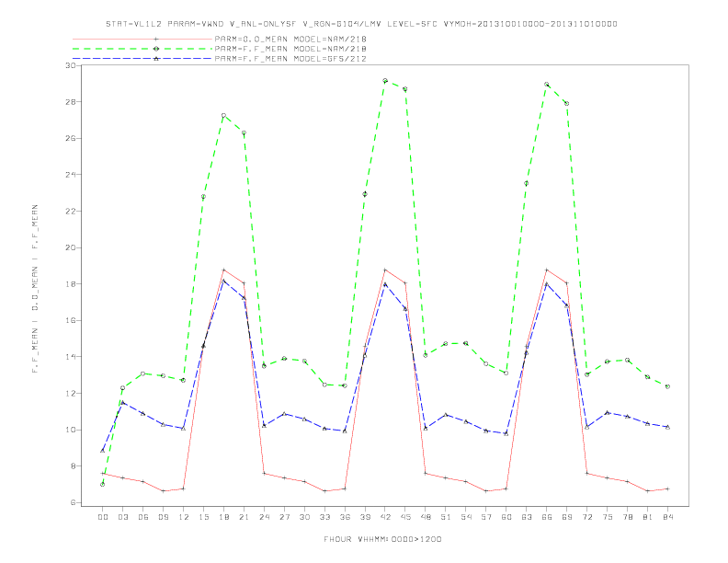Click y-axis tick label 22
Screen dimensions: 728x563
pos(71,212)
